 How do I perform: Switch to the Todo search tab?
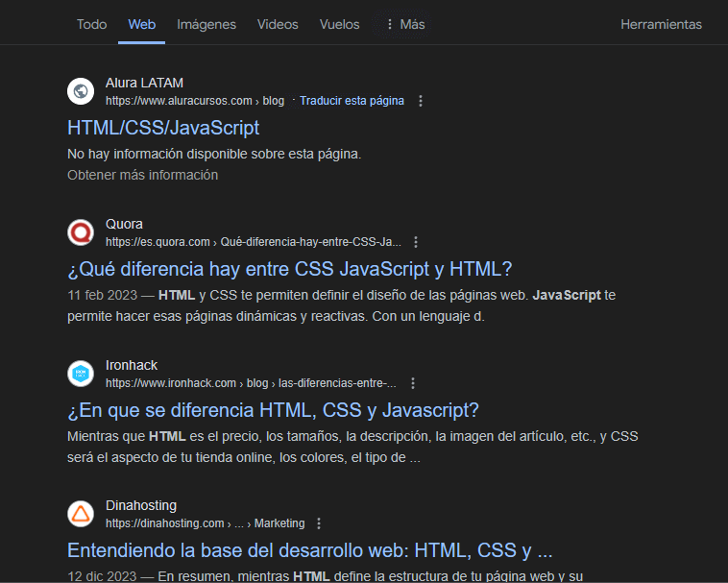pos(91,24)
